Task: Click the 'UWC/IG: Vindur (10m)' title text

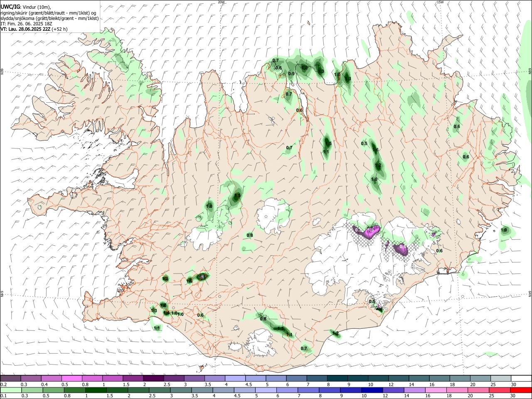Action: tap(25, 7)
